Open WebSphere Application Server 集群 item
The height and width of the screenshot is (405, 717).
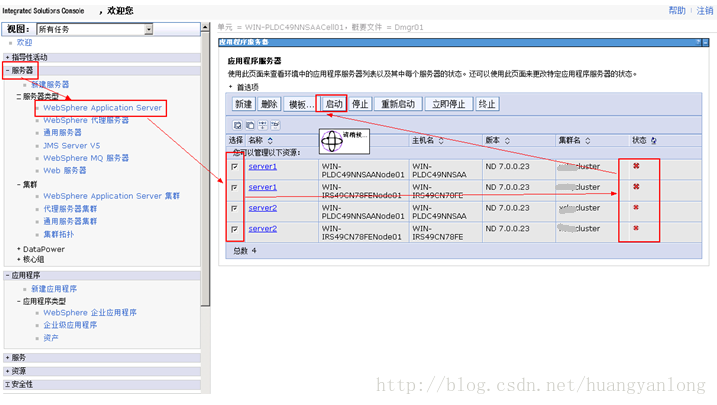coord(112,196)
